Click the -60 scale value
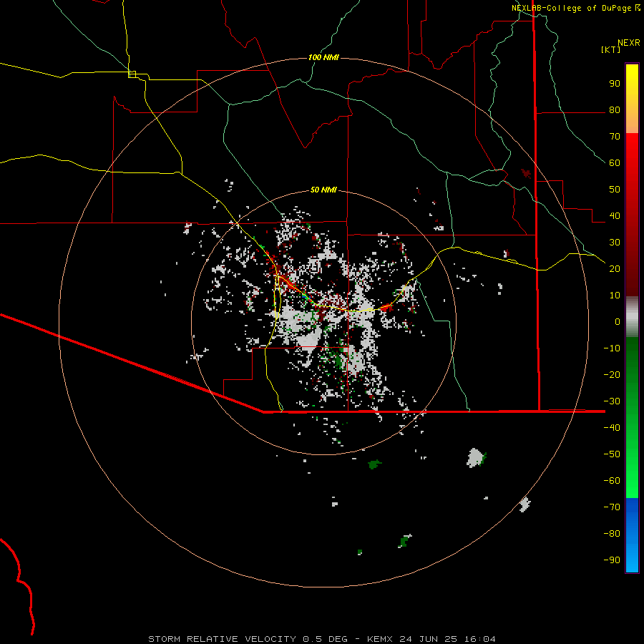This screenshot has height=644, width=644. pos(612,481)
